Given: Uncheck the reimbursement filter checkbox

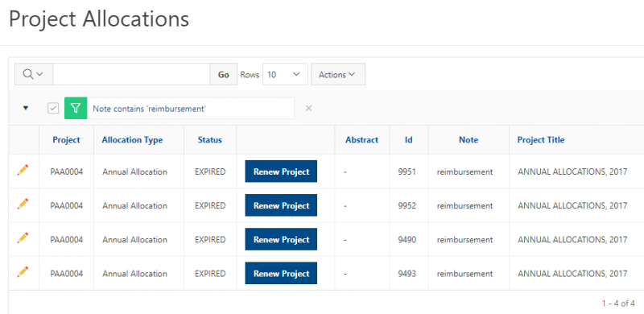Looking at the screenshot, I should pyautogui.click(x=53, y=108).
